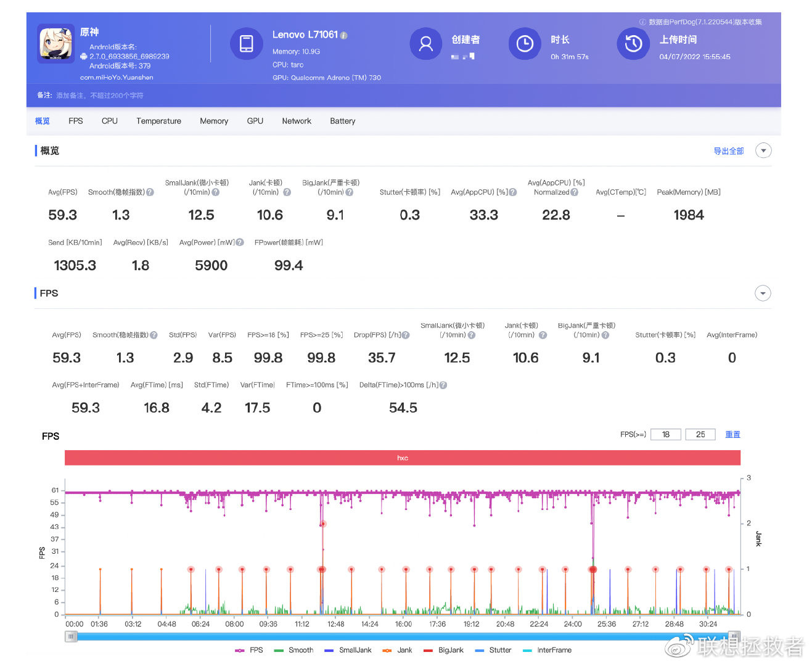Open help for Delta(FTime)>100ms metric
812x666 pixels.
[443, 385]
